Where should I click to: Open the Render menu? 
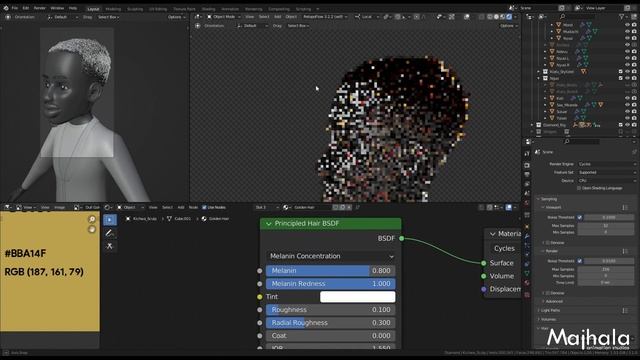(x=40, y=8)
